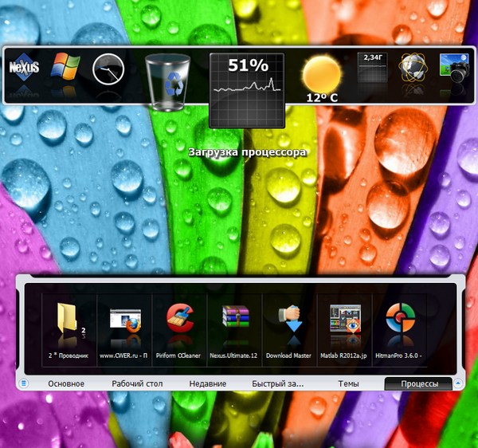Open the Рабочий стол tab
The height and width of the screenshot is (448, 478).
(137, 383)
